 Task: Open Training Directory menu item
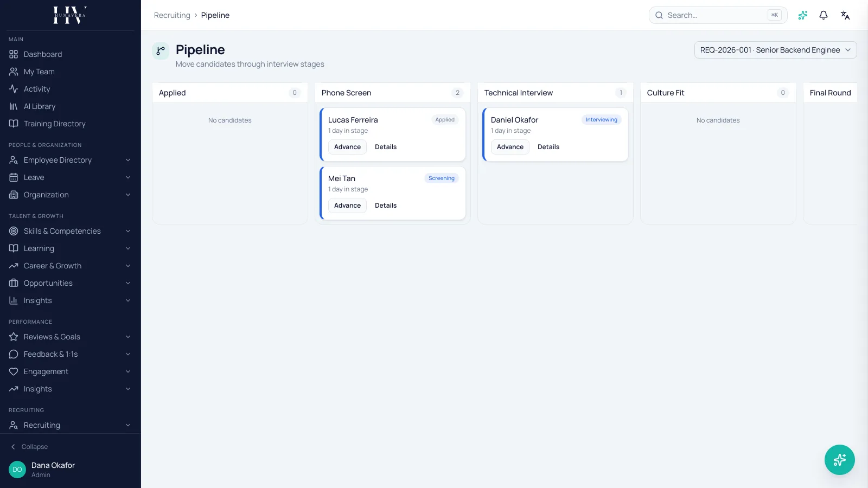coord(71,124)
